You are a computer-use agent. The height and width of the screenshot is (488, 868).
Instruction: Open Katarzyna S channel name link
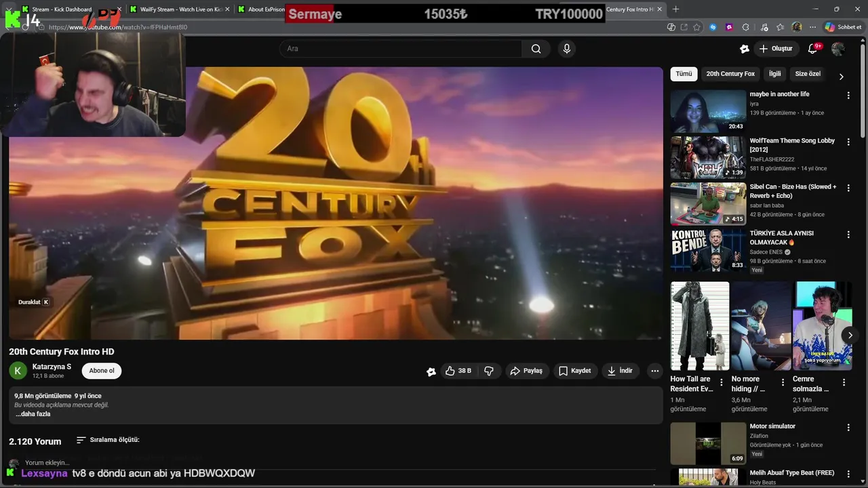click(x=52, y=367)
